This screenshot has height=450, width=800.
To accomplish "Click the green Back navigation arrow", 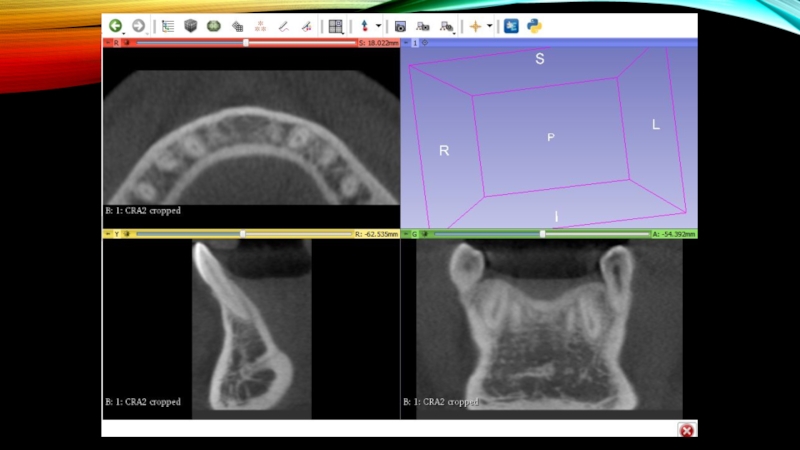I will 115,26.
